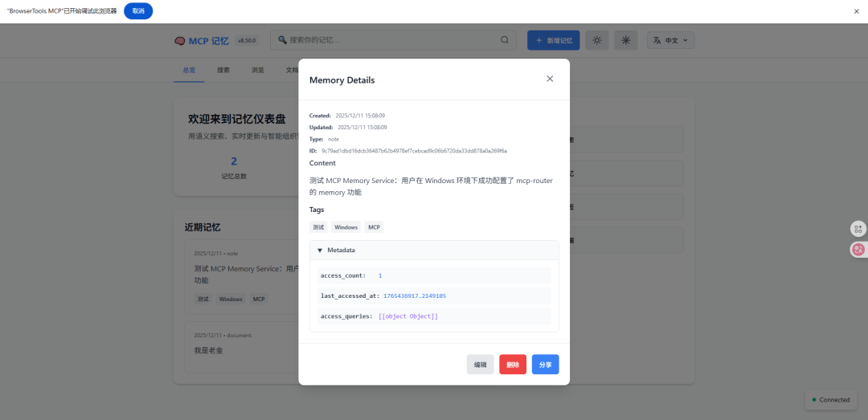868x420 pixels.
Task: Click the grid widget icon on right edge
Action: click(858, 229)
